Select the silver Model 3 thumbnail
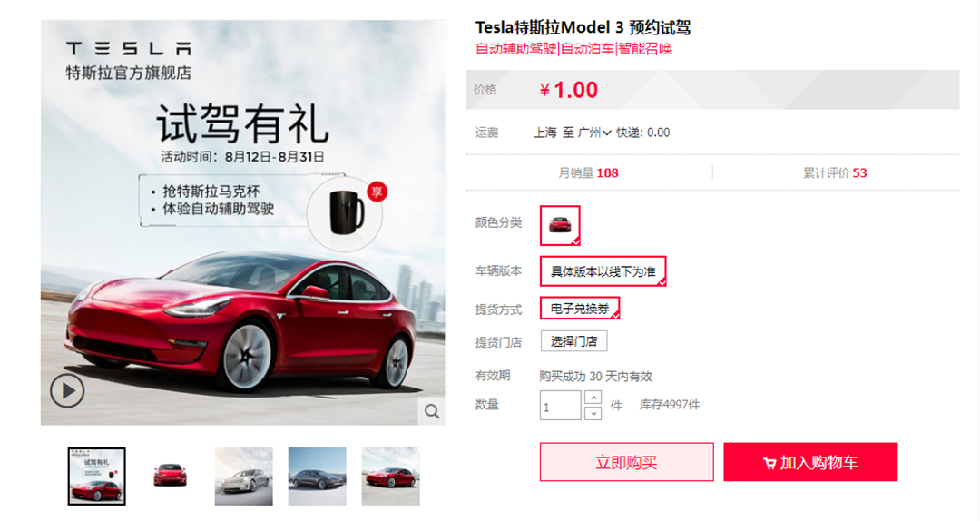The height and width of the screenshot is (521, 980). (x=244, y=477)
